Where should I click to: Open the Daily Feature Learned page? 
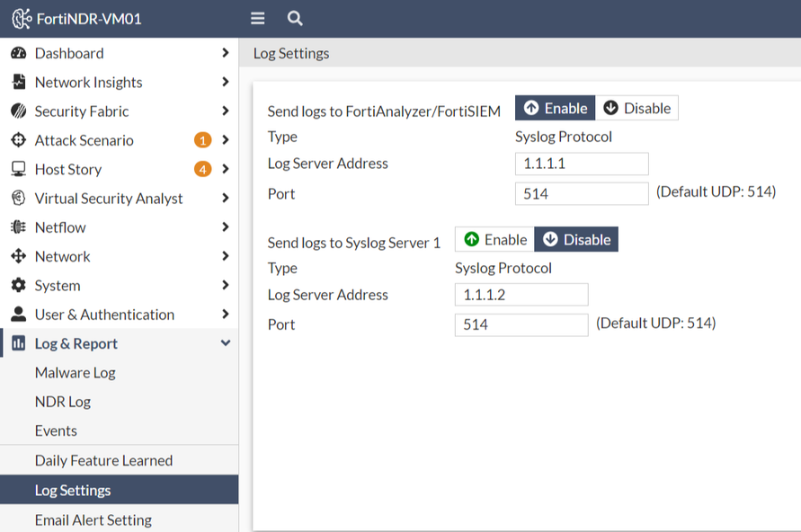103,460
